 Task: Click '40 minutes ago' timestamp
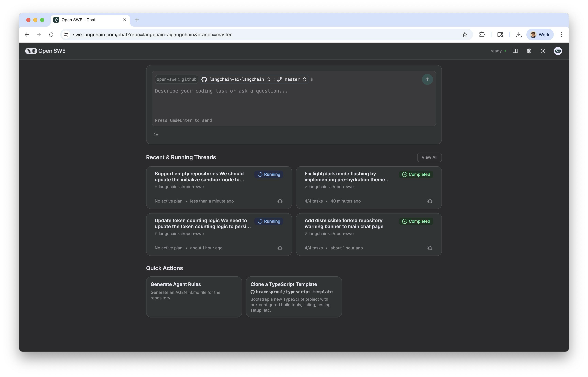click(345, 201)
